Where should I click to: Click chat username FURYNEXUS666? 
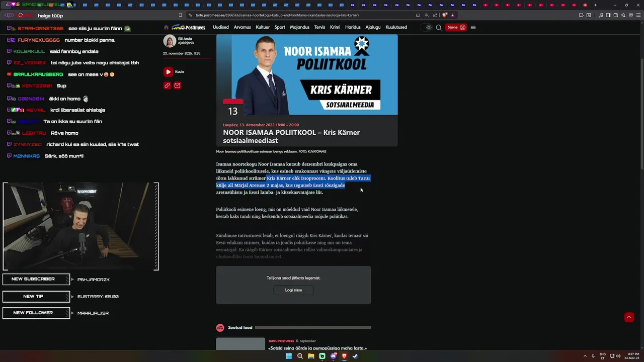(38, 40)
